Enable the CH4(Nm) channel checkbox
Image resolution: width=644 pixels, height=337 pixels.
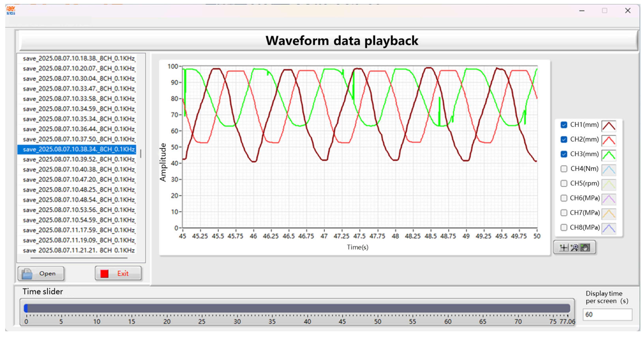[564, 169]
